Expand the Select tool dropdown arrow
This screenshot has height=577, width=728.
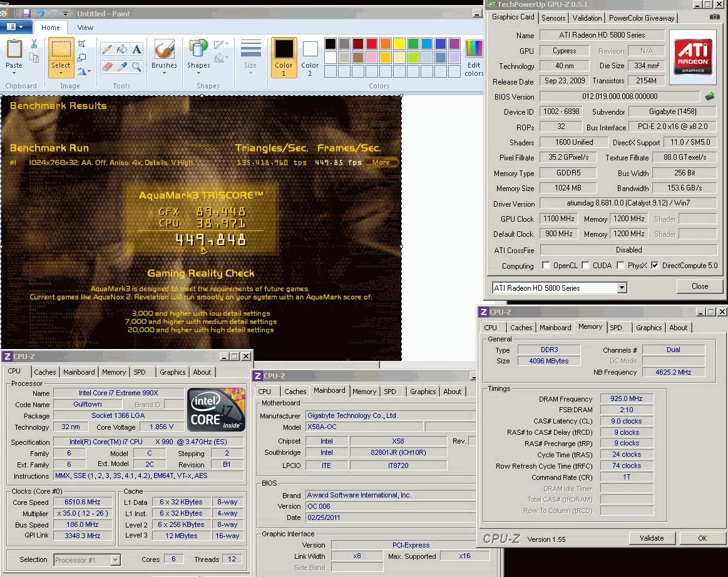tap(61, 73)
